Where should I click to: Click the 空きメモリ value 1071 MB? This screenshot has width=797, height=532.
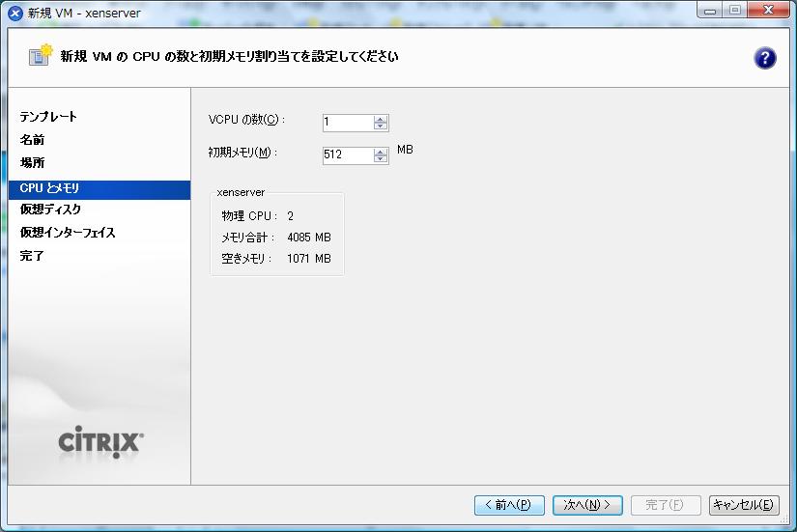coord(309,259)
